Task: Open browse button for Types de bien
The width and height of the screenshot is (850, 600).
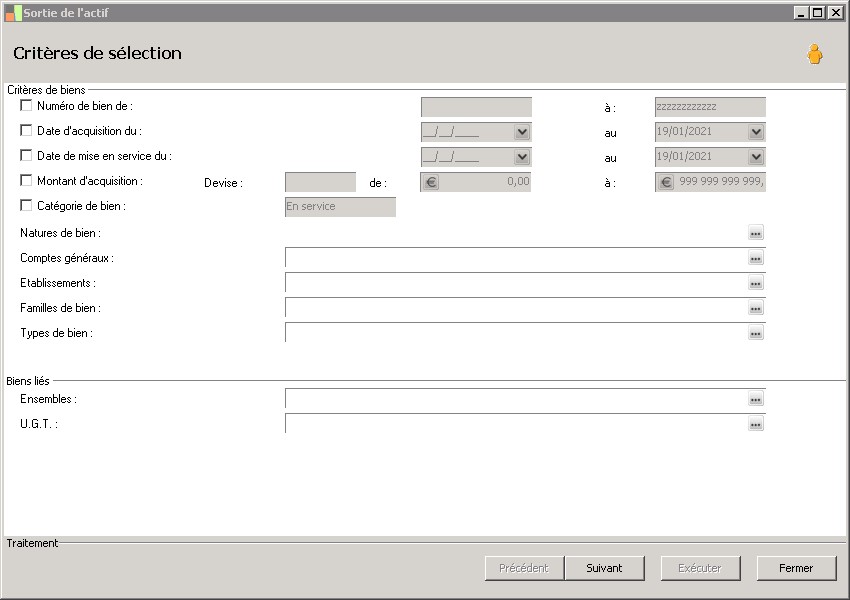Action: pyautogui.click(x=756, y=333)
